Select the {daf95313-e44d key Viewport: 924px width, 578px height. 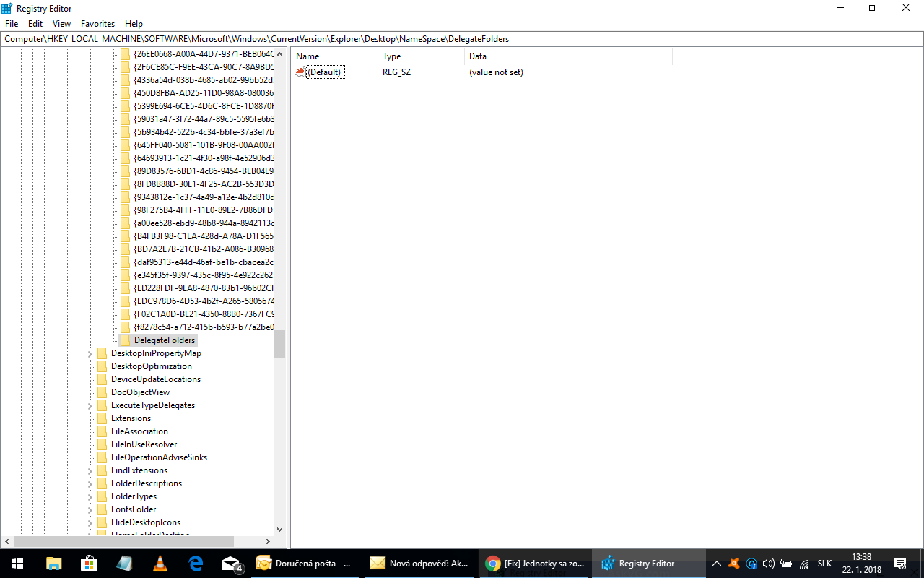pos(204,262)
